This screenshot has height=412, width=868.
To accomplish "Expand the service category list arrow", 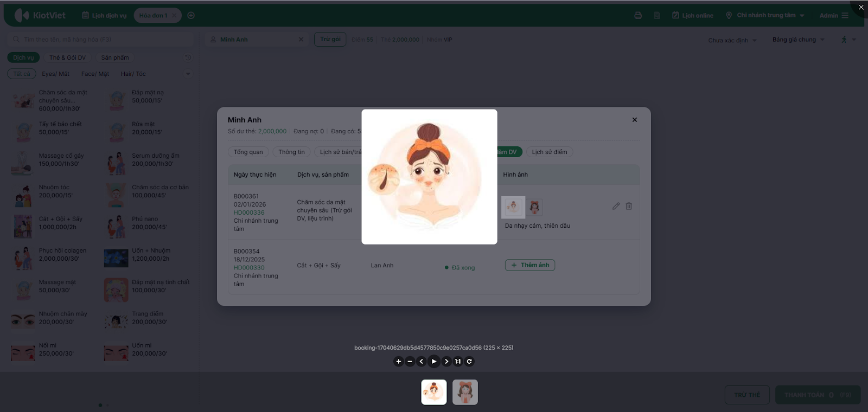I will click(x=188, y=74).
